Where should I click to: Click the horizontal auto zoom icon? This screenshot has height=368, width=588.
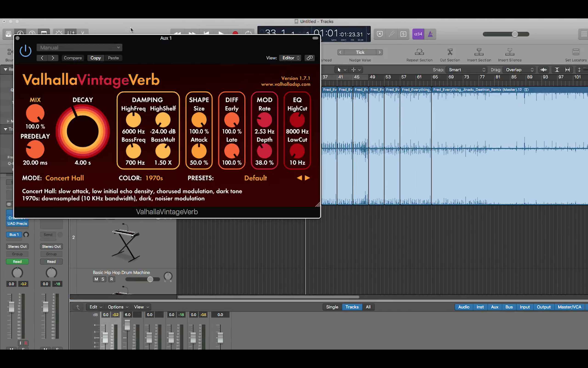[x=567, y=70]
